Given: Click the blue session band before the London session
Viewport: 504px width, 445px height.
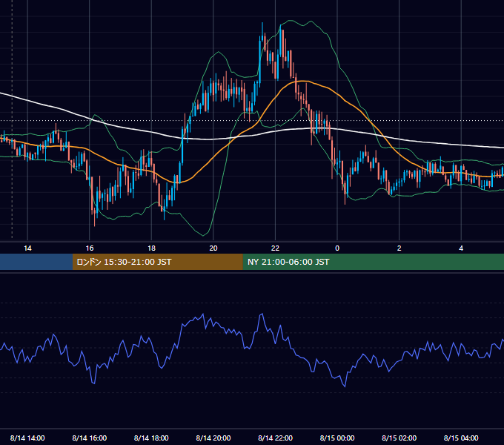Looking at the screenshot, I should tap(36, 262).
